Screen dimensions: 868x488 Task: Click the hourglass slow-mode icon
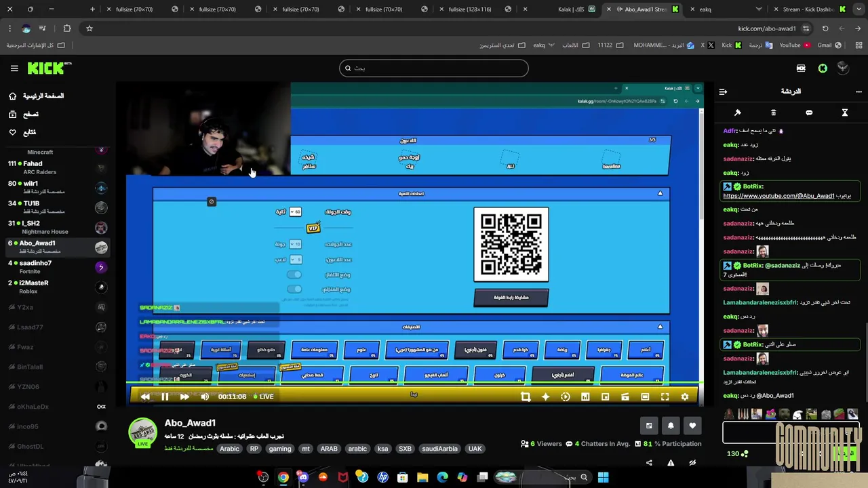pyautogui.click(x=845, y=113)
